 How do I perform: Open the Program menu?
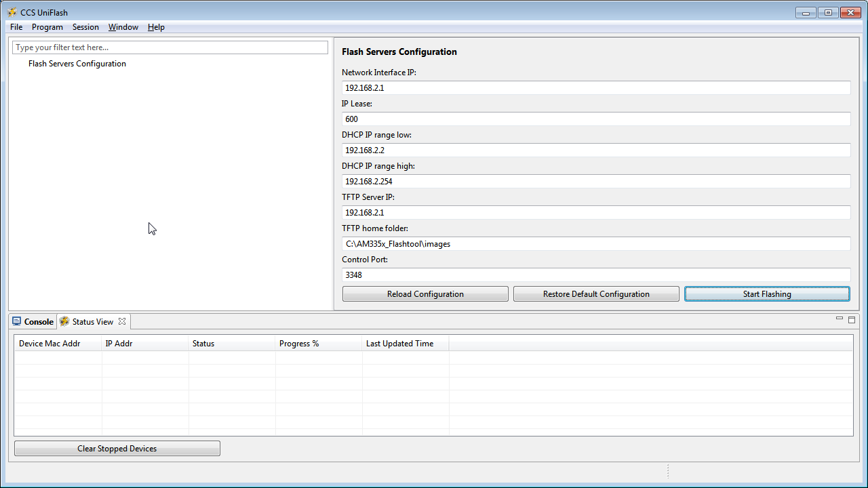pyautogui.click(x=47, y=27)
